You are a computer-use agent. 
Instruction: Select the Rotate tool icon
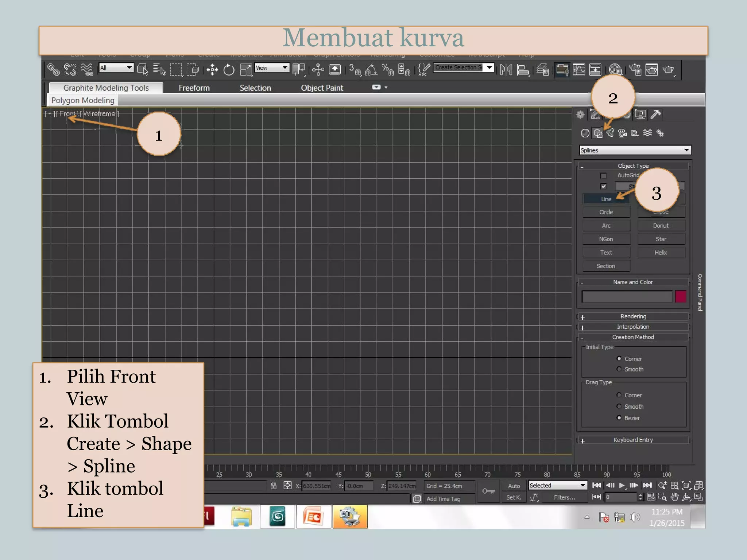tap(229, 70)
